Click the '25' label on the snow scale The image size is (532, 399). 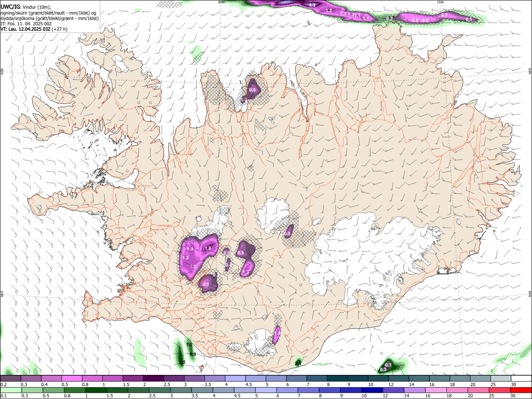pos(493,384)
